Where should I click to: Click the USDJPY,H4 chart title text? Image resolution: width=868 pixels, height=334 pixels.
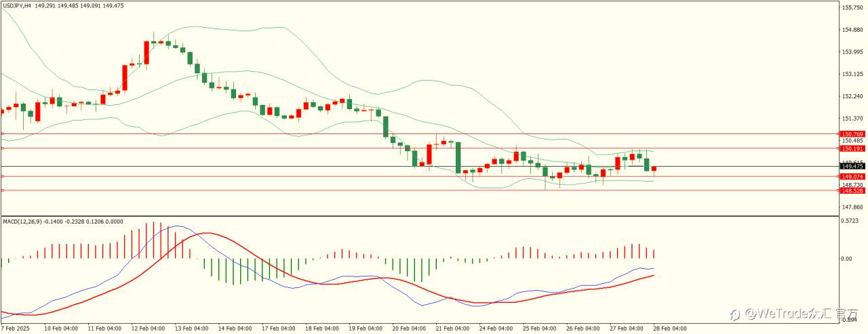[x=16, y=5]
